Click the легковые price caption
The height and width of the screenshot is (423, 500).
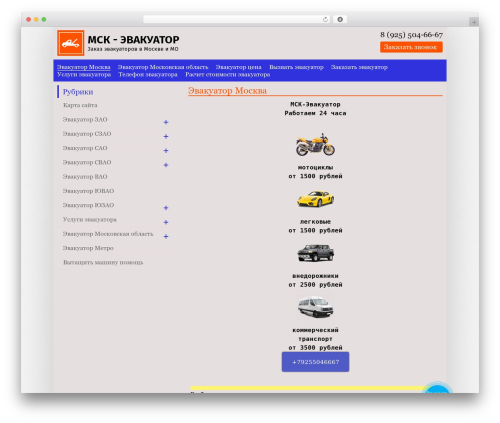(x=315, y=226)
